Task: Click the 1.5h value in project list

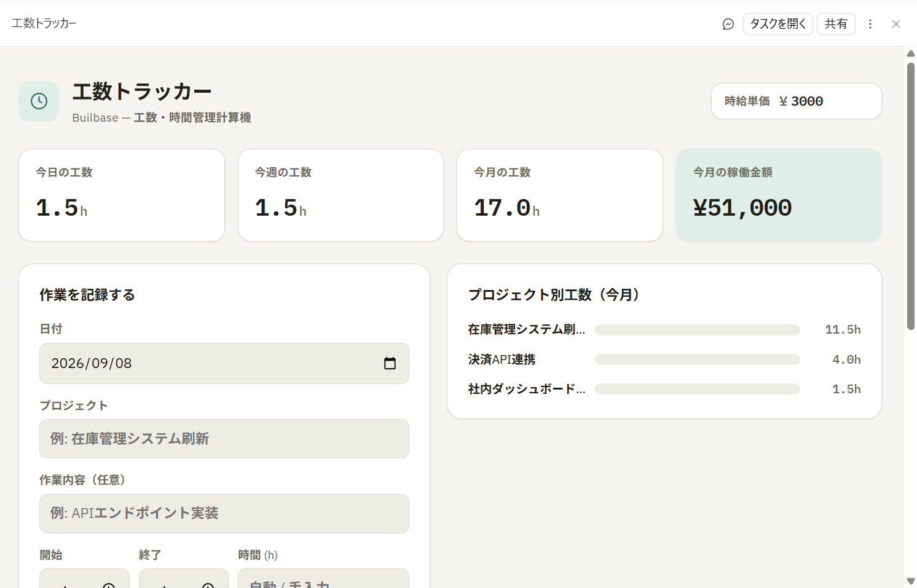Action: tap(846, 389)
